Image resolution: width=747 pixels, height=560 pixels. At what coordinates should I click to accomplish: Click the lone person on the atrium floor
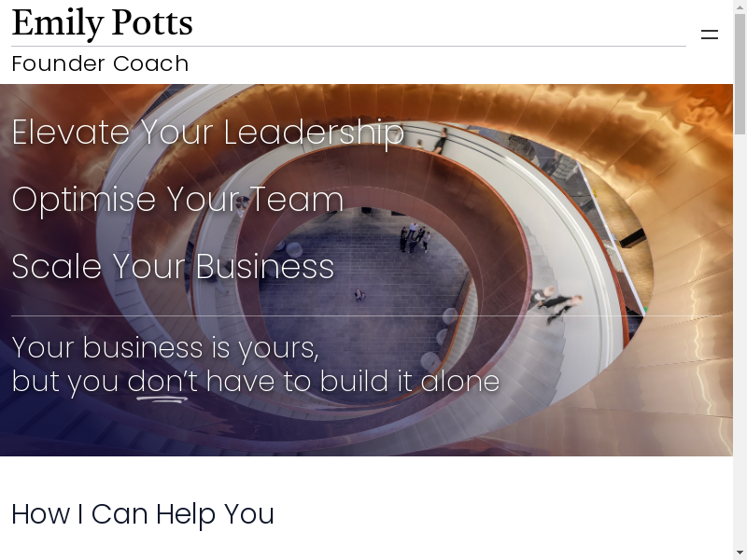coord(359,295)
